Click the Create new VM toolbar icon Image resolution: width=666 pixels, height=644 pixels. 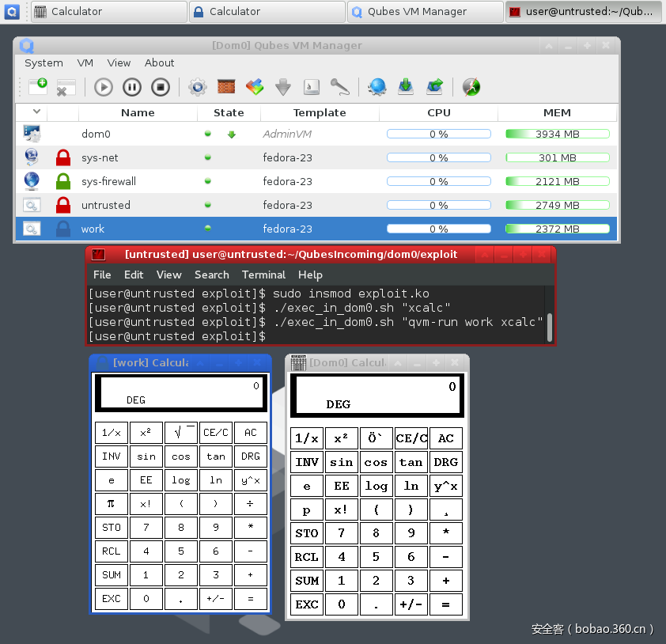[x=37, y=86]
